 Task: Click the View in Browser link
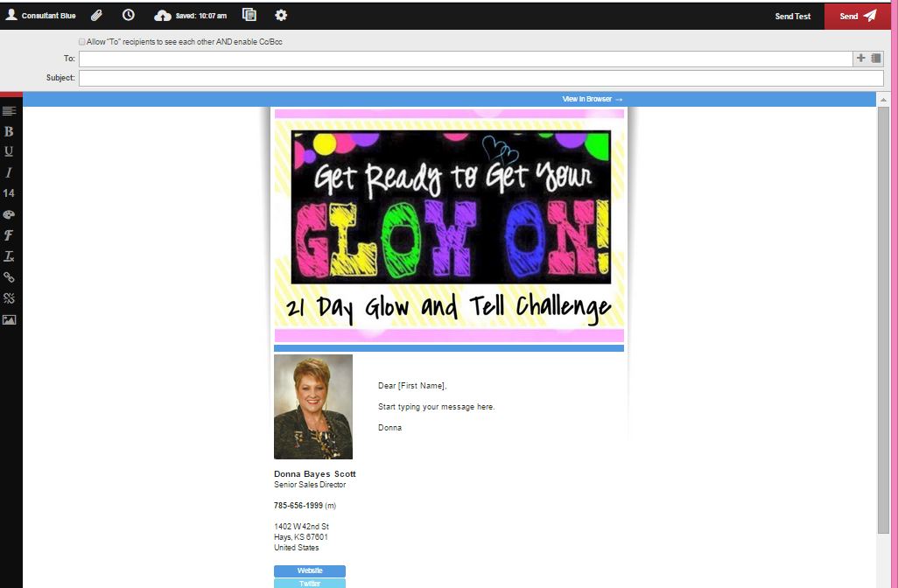[x=593, y=99]
